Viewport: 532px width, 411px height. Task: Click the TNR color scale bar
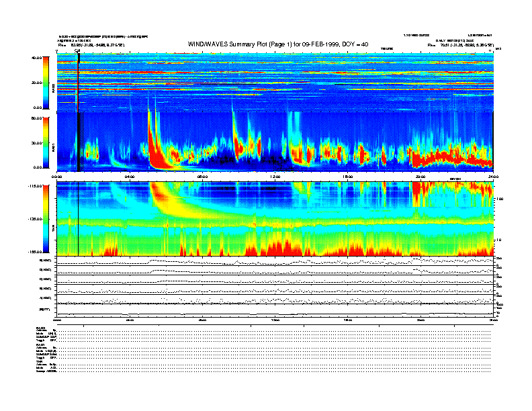(46, 219)
